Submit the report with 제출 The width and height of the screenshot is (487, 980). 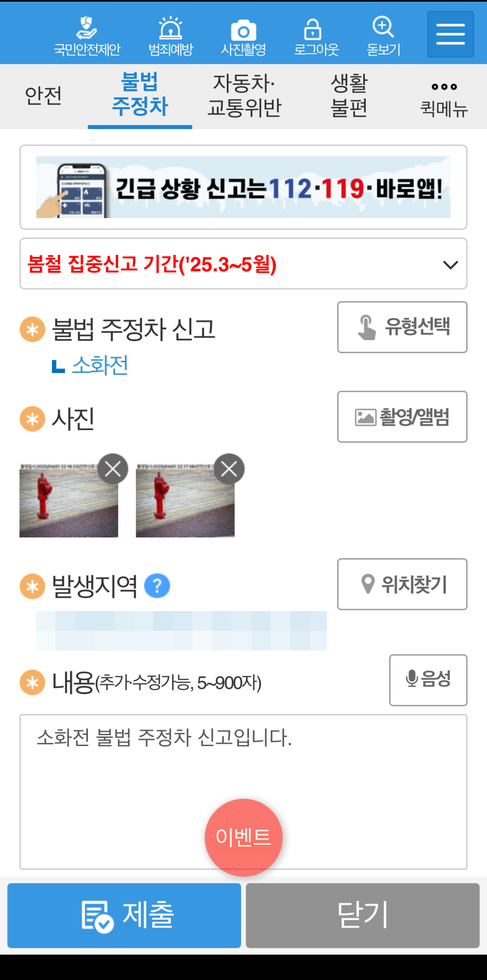coord(124,915)
